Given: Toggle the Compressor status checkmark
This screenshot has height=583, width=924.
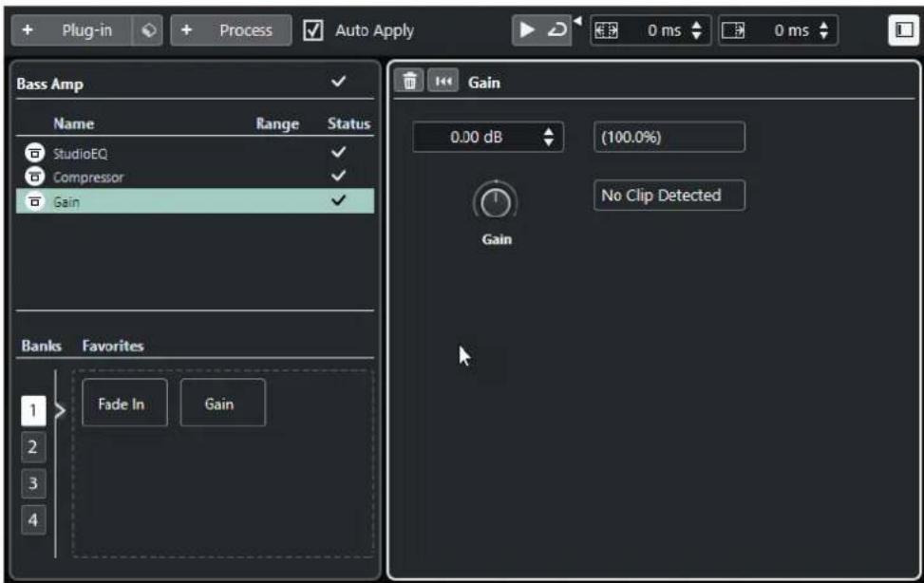Looking at the screenshot, I should click(338, 176).
